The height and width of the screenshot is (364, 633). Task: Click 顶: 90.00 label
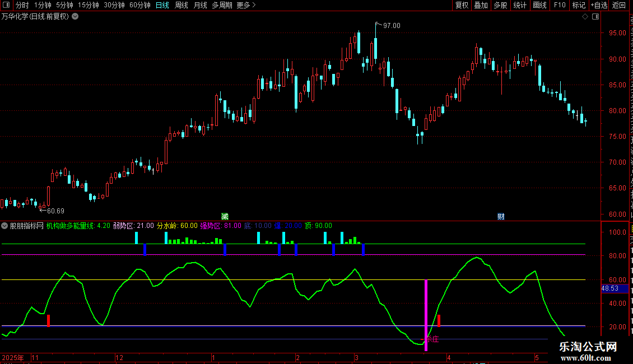tap(318, 226)
